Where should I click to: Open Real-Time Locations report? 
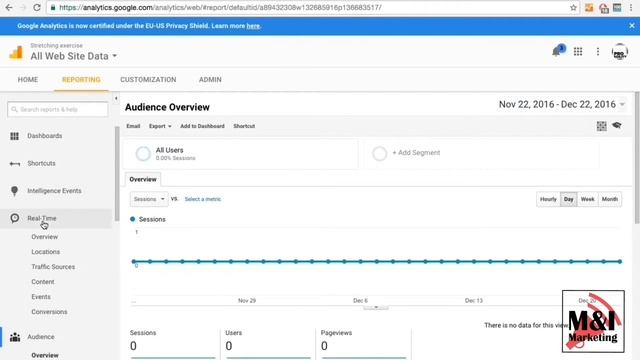pyautogui.click(x=46, y=252)
